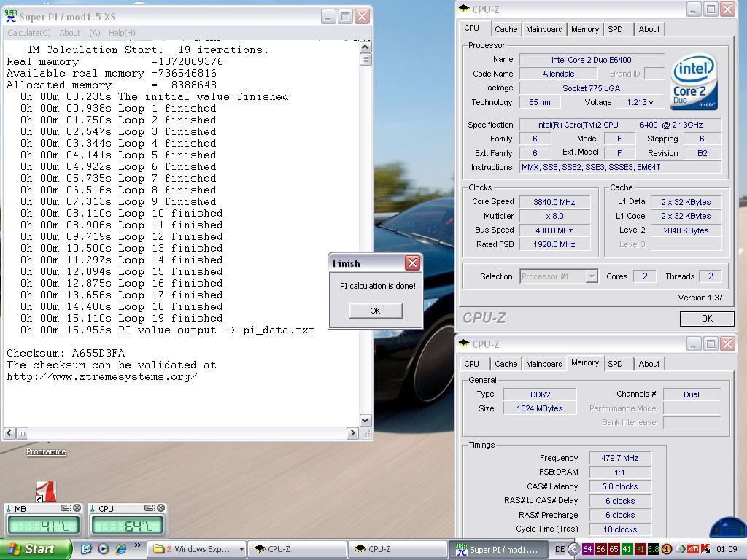Open Processor #1 selection dropdown
This screenshot has height=560, width=747.
[x=591, y=276]
